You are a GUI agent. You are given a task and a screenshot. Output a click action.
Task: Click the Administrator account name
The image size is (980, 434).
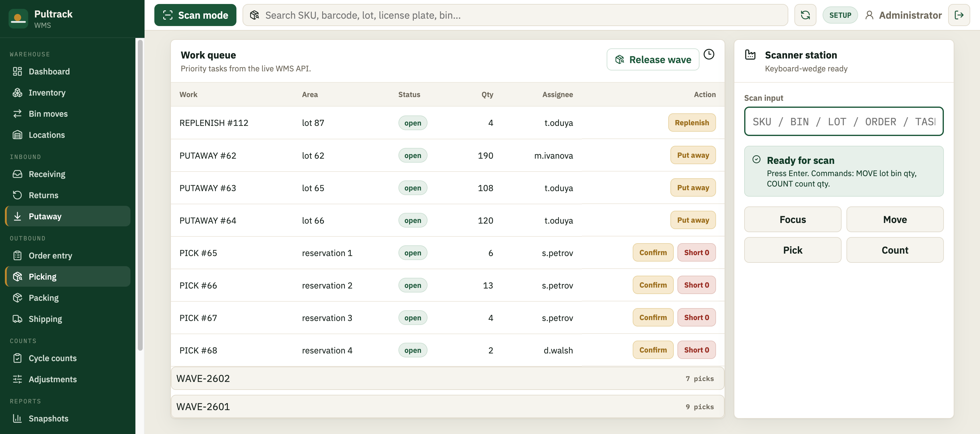pyautogui.click(x=910, y=15)
